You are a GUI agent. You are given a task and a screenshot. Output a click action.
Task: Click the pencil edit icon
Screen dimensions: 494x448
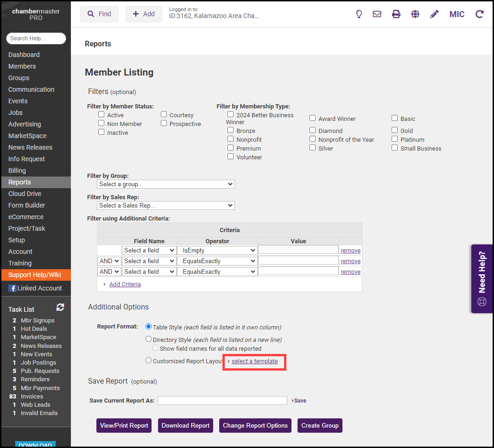[434, 14]
